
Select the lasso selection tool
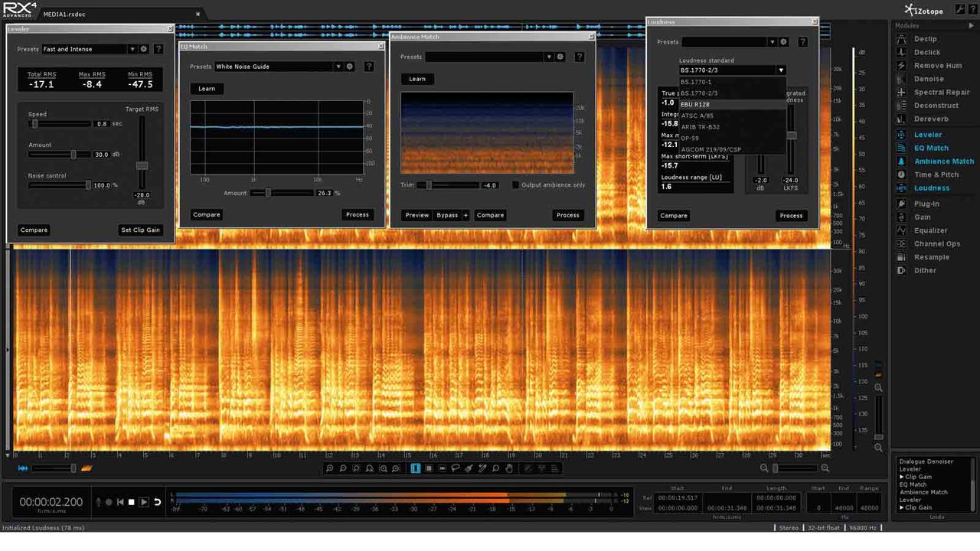(456, 468)
